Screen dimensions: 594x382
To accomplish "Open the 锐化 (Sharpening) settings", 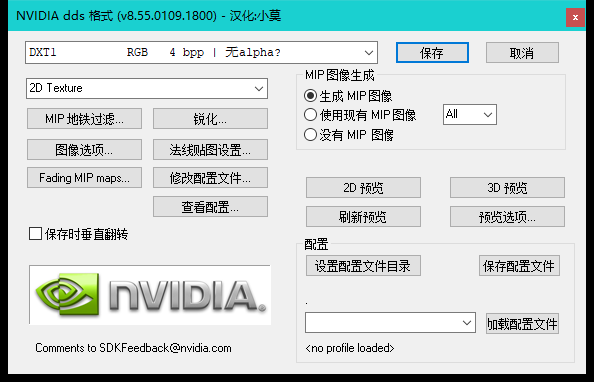I will tap(210, 119).
